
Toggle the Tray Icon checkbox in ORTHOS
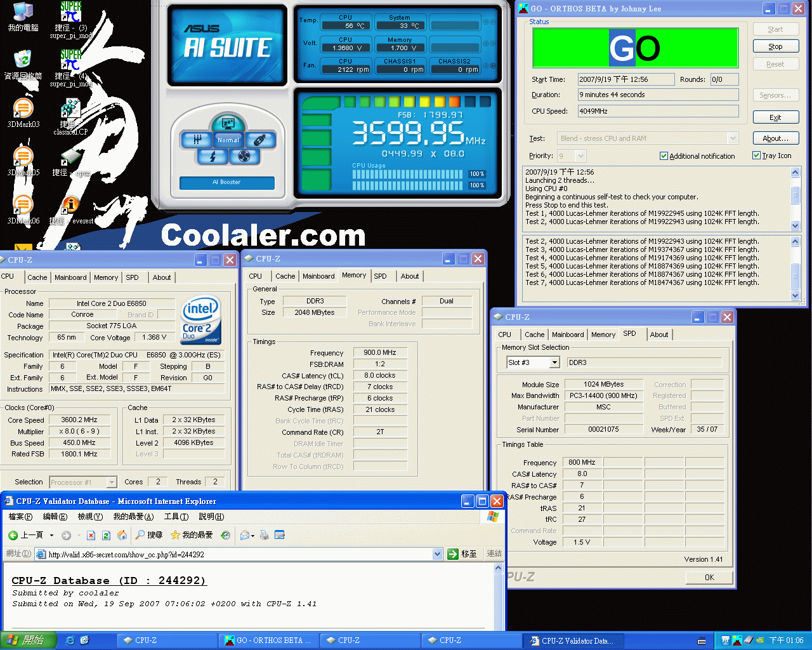click(756, 155)
